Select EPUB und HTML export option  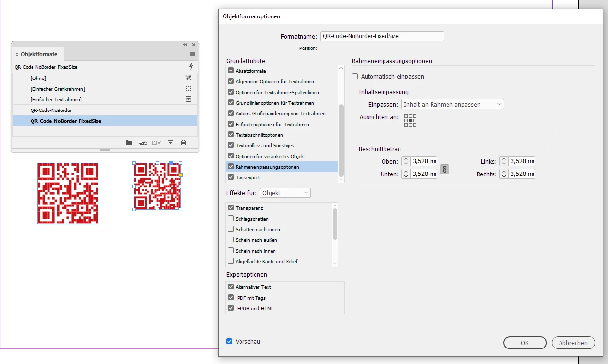coord(285,308)
